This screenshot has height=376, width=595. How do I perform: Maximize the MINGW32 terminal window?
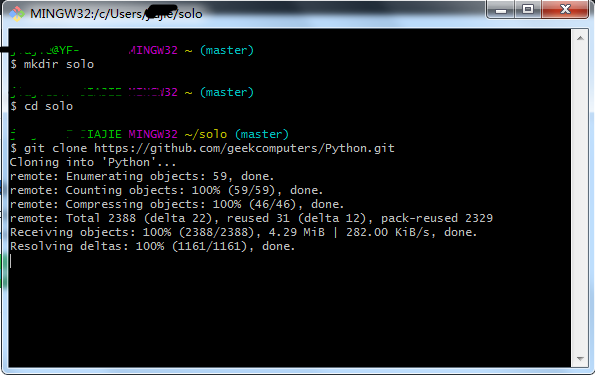528,9
